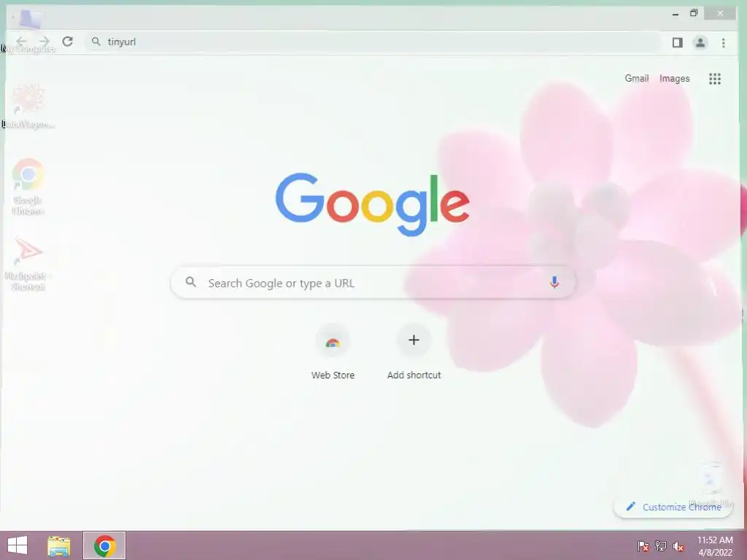Go forward to next page
Image resolution: width=747 pixels, height=560 pixels.
[44, 42]
